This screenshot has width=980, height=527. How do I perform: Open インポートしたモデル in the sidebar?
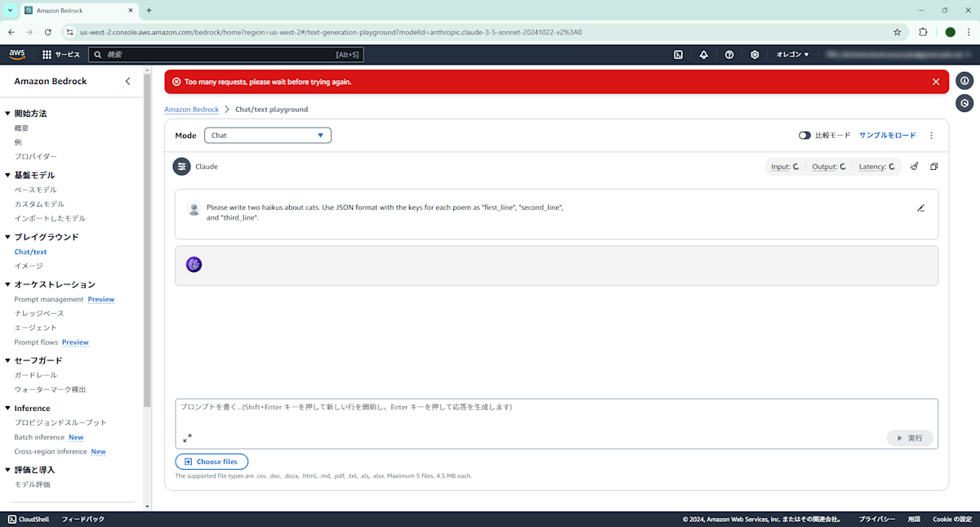tap(49, 219)
